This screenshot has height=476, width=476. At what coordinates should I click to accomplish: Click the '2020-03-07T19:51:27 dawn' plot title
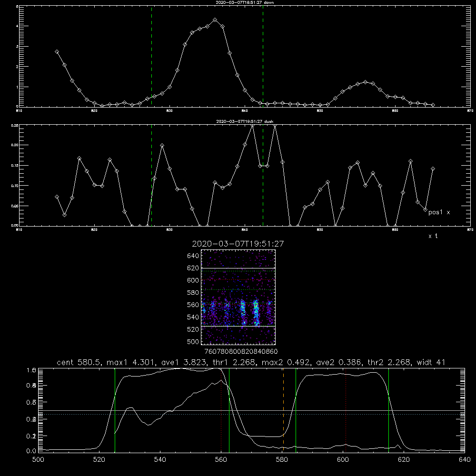tap(245, 2)
